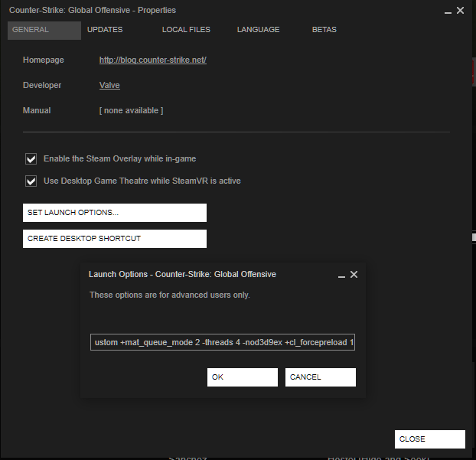This screenshot has height=460, width=476.
Task: Click 'These options are for advanced users only.'
Action: 170,295
